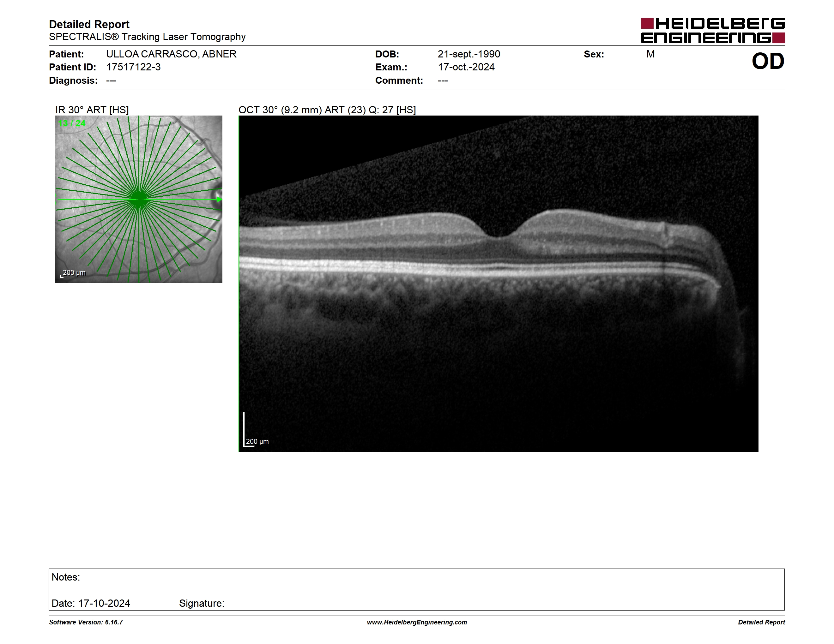Click the '200 µm' scale bar in OCT image
Image resolution: width=834 pixels, height=644 pixels.
pos(256,430)
